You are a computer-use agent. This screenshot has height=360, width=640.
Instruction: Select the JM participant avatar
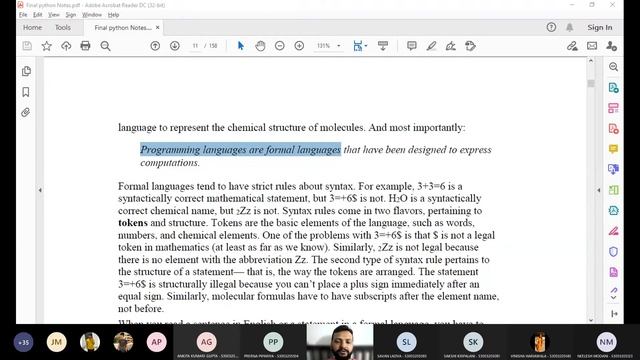point(57,342)
